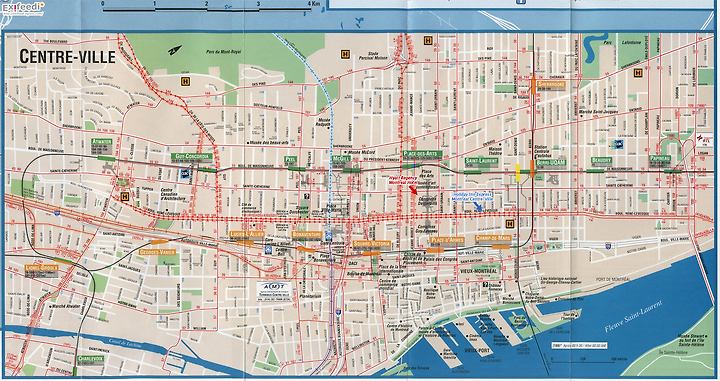Select the VIEUX-PORT label among the piers
Screen dimensions: 720x381
point(477,350)
